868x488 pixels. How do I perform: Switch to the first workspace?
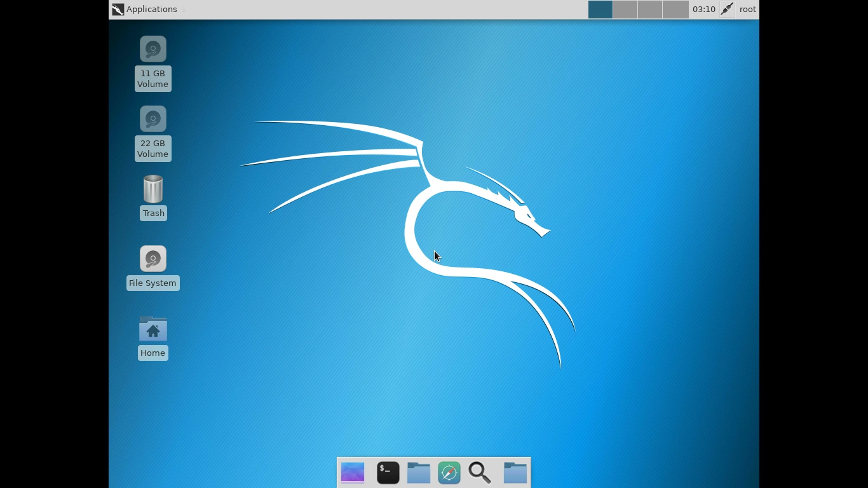point(600,10)
